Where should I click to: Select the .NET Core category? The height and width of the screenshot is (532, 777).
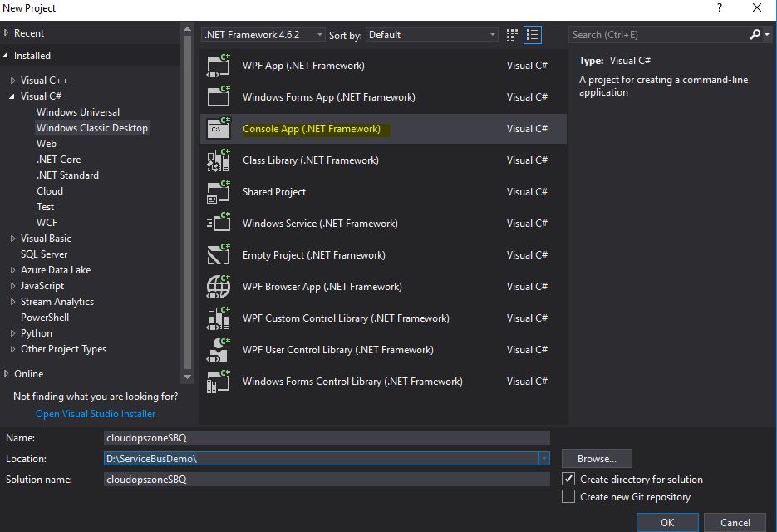(x=58, y=160)
